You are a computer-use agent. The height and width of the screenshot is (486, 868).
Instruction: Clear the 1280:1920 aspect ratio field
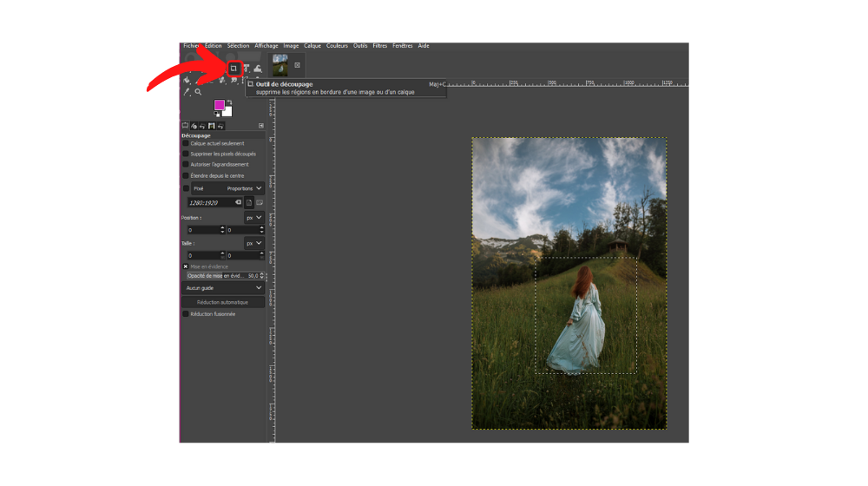[x=238, y=202]
